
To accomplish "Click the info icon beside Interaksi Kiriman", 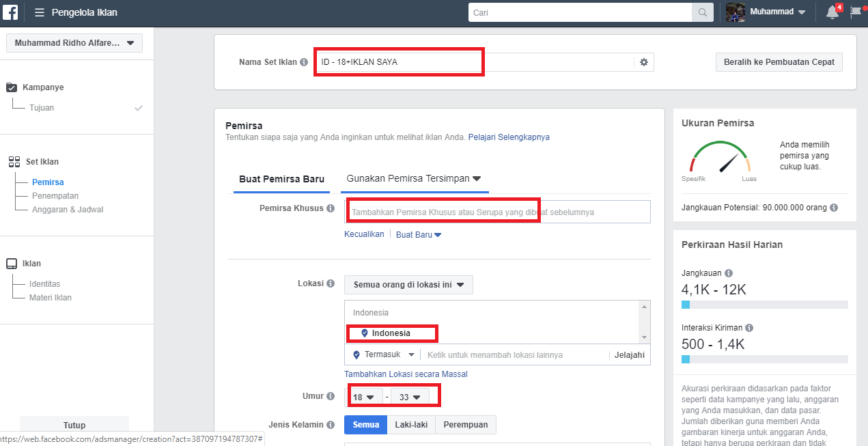I will click(749, 328).
